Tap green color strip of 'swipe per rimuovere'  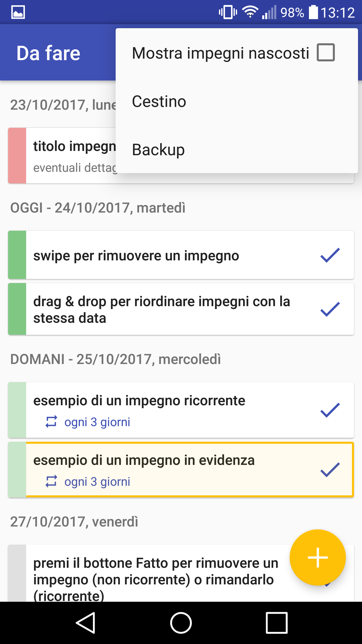pos(17,255)
